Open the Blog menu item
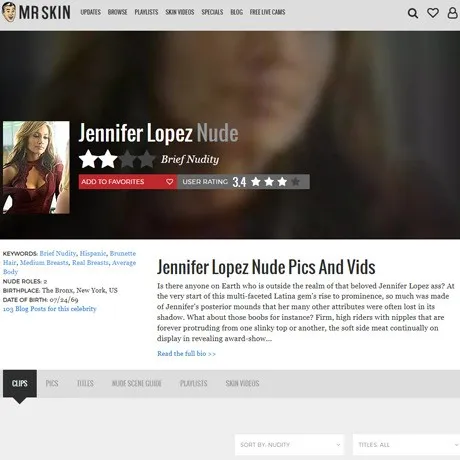 click(x=236, y=12)
